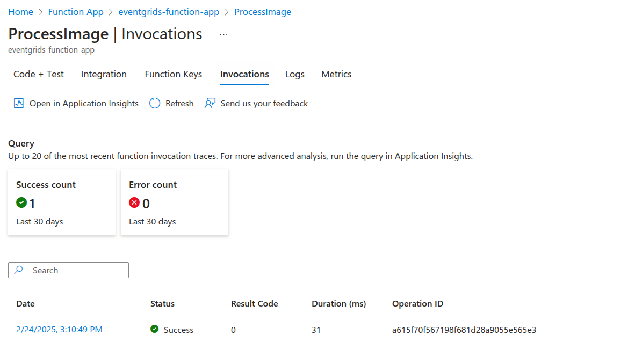Open eventgrids-function-app breadcrumb link
635x364 pixels.
tap(169, 12)
